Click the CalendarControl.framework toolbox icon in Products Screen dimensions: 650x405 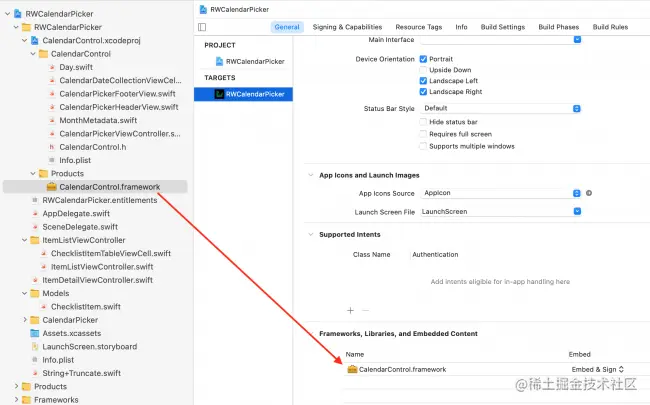[x=51, y=187]
